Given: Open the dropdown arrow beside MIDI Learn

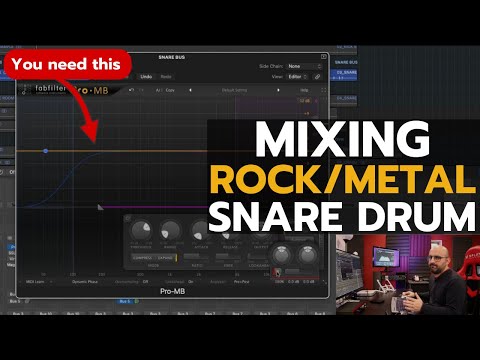Looking at the screenshot, I should click(x=51, y=282).
